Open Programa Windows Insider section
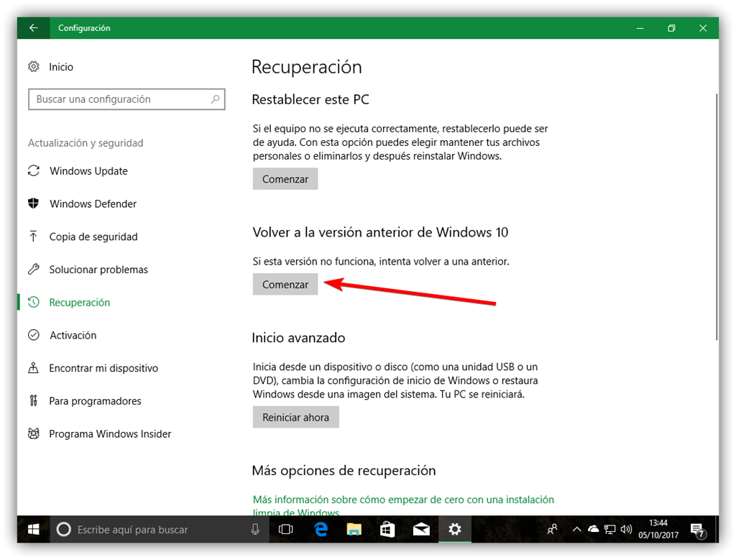The image size is (736, 560). coord(110,433)
